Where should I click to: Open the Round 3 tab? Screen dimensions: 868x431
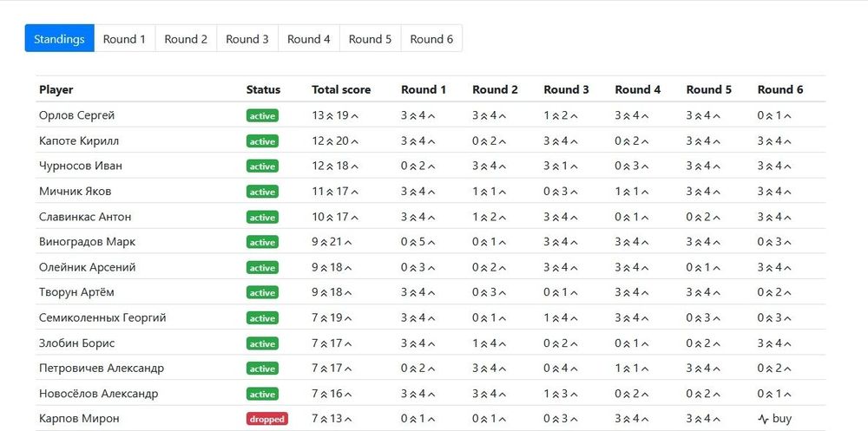coord(247,39)
